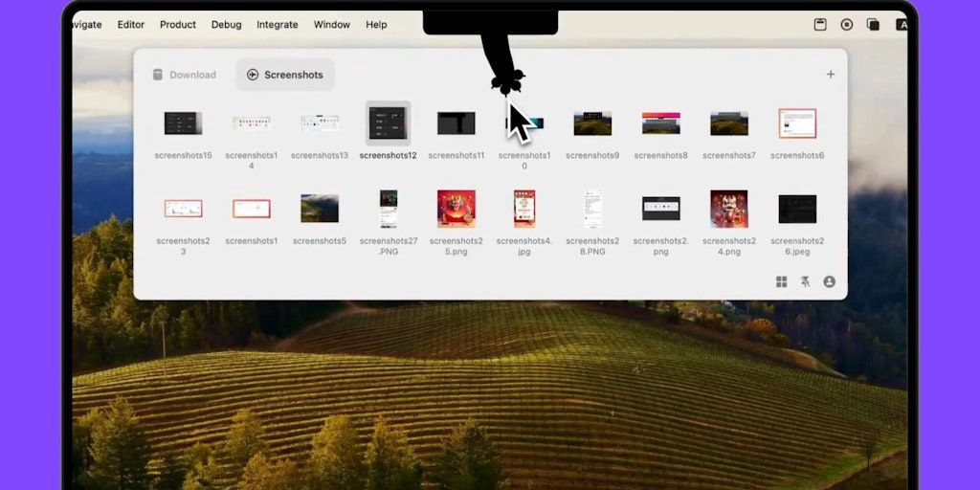Open the Window menu
Image resolution: width=980 pixels, height=490 pixels.
pyautogui.click(x=332, y=25)
